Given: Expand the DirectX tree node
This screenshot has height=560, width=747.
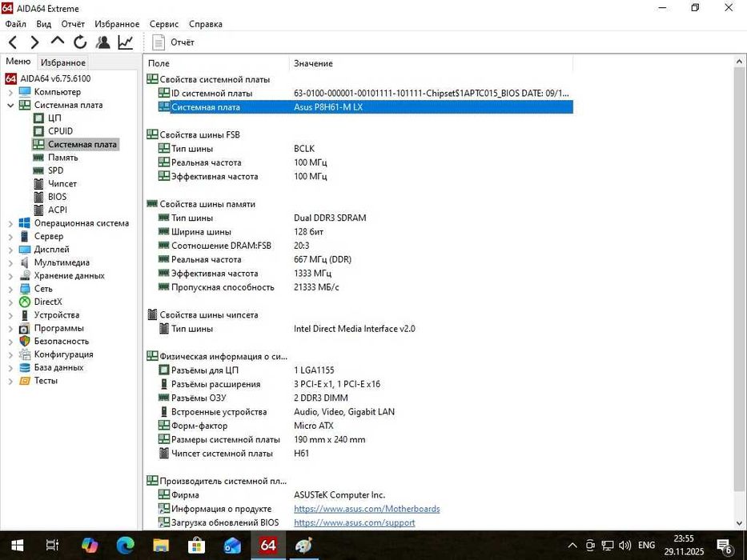Looking at the screenshot, I should click(10, 302).
